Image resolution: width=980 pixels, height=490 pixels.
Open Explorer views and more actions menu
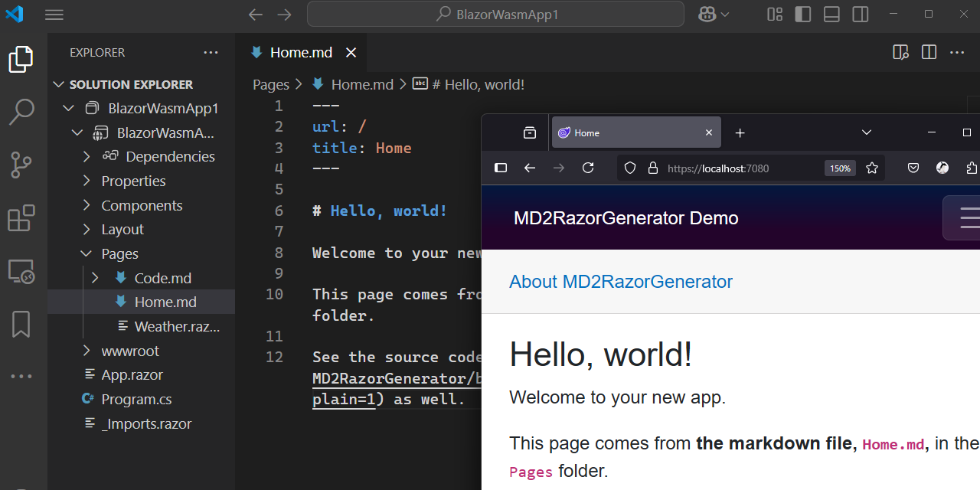click(211, 53)
